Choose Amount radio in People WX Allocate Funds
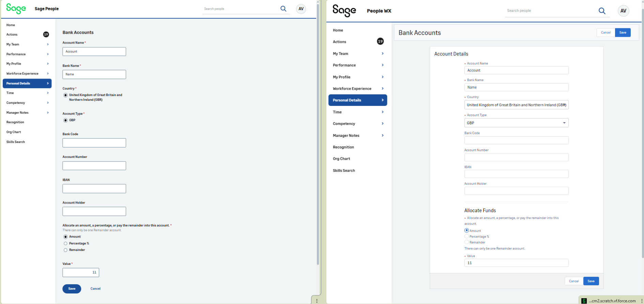 tap(466, 230)
